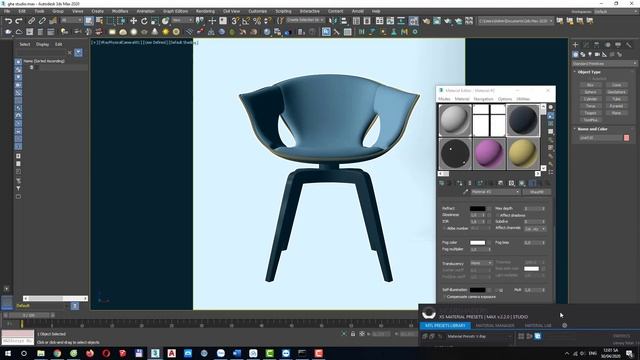Screen dimensions: 640x360
Task: Toggle the Percent Snap icon
Action: tap(257, 21)
